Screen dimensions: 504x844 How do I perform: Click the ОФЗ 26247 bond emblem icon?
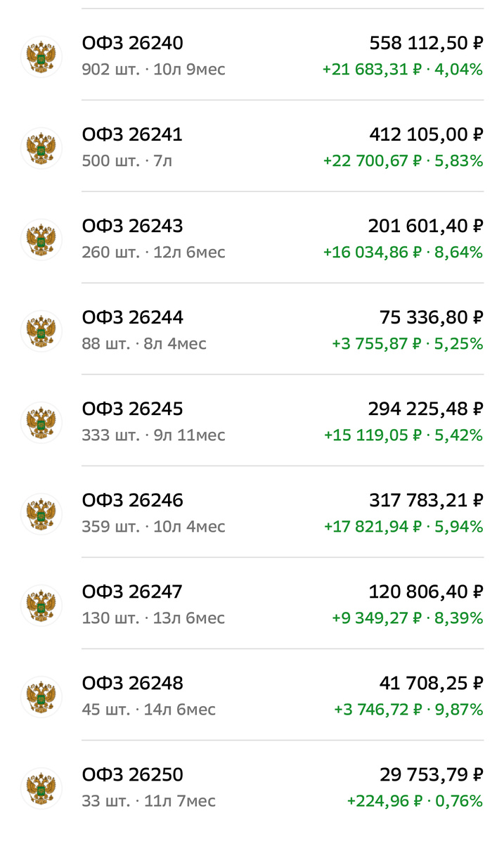(x=41, y=605)
